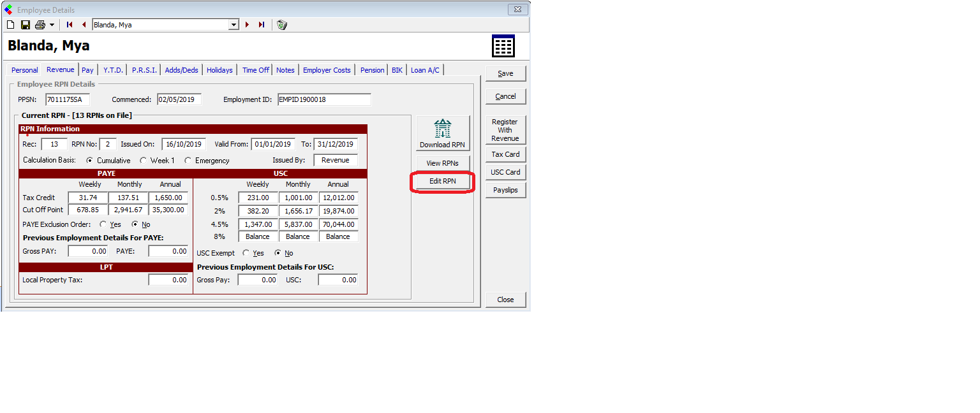Open the Adds/Deds tab

pos(181,70)
